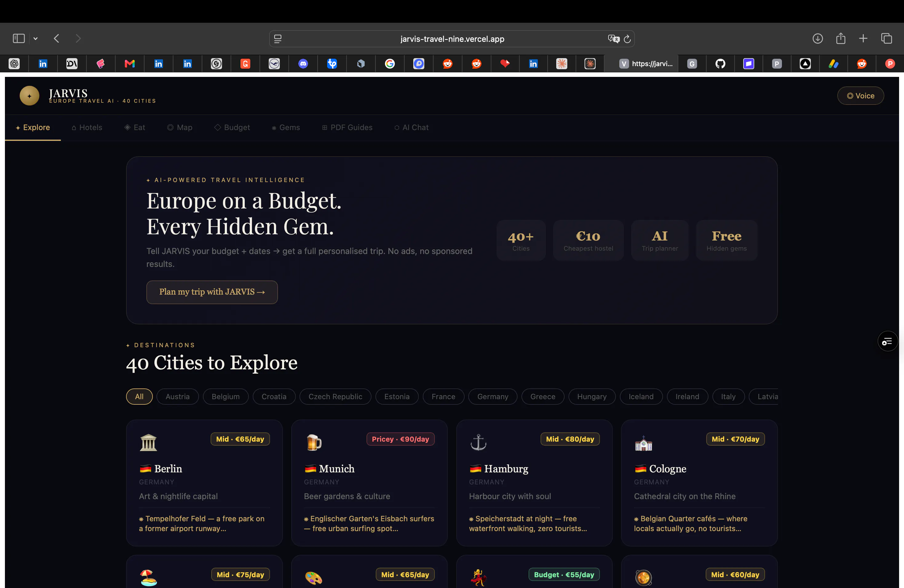Switch to the Google tab

[x=390, y=63]
